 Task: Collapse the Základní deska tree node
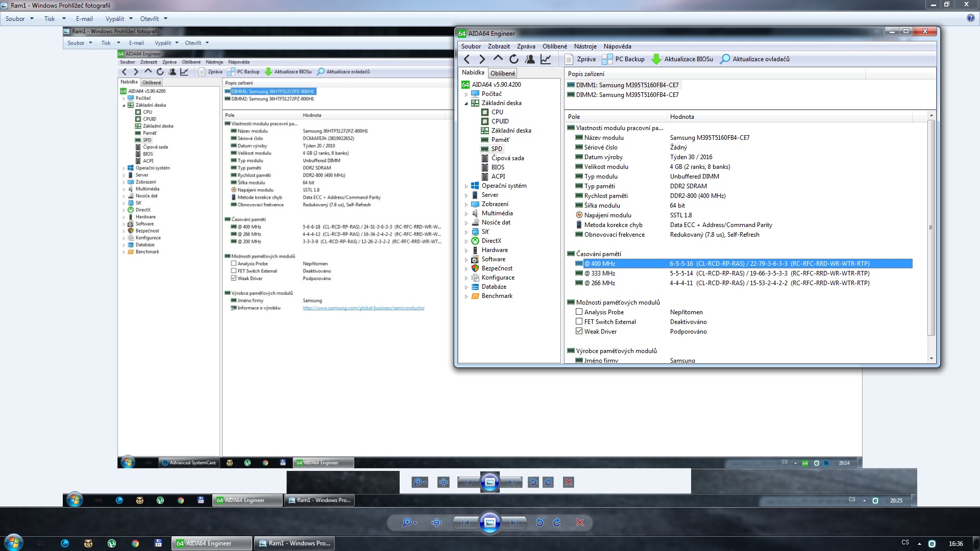466,104
